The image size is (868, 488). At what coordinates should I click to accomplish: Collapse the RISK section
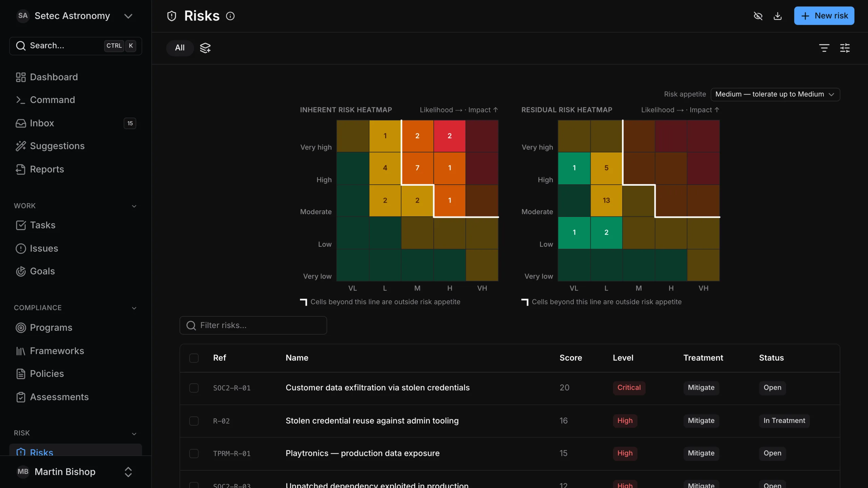pyautogui.click(x=134, y=433)
